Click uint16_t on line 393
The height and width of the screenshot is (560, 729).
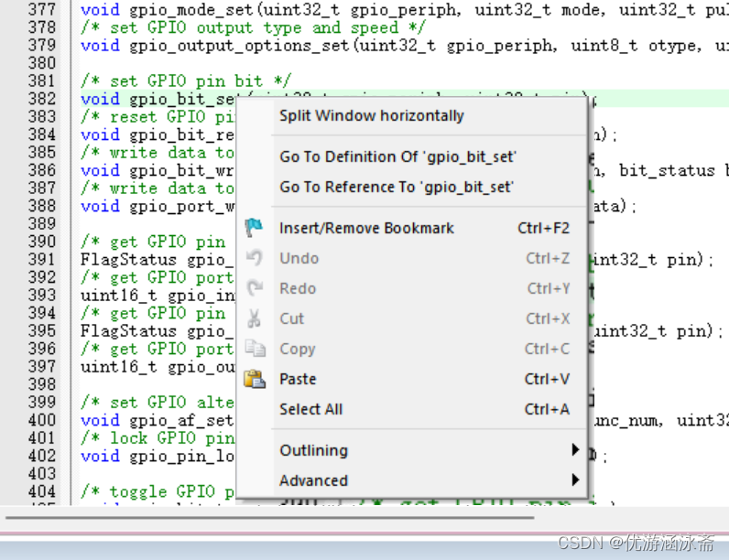pyautogui.click(x=119, y=296)
